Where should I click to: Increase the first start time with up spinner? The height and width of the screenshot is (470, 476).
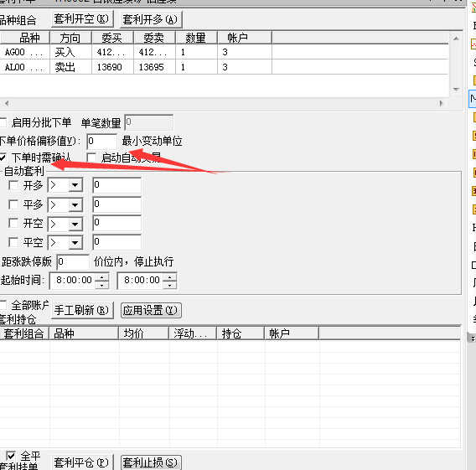coord(102,277)
